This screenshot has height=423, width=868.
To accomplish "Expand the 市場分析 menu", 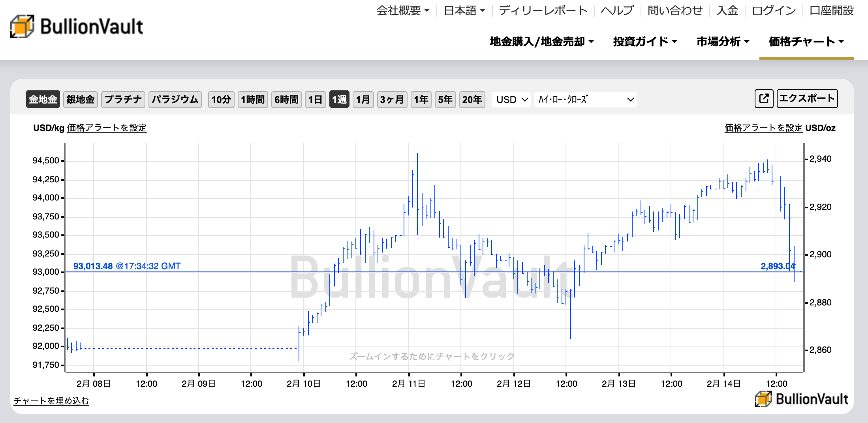I will [723, 41].
